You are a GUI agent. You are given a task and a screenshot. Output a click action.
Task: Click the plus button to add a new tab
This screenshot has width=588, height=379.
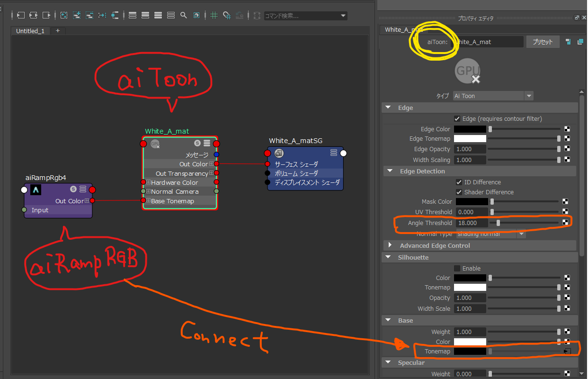[x=57, y=31]
